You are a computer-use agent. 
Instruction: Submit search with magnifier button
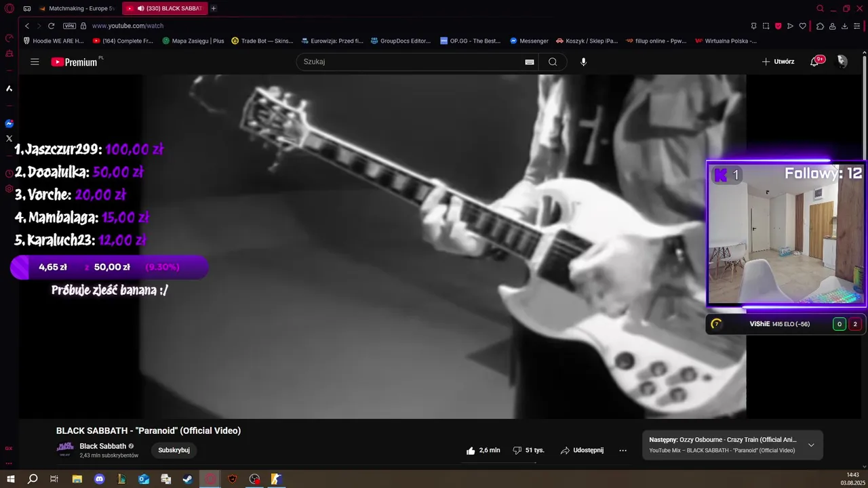(553, 62)
